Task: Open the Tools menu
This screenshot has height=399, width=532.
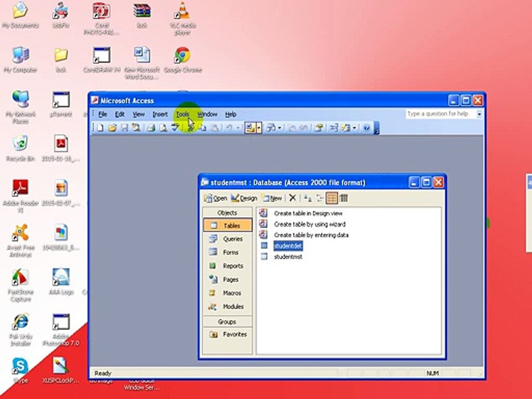Action: pos(182,114)
